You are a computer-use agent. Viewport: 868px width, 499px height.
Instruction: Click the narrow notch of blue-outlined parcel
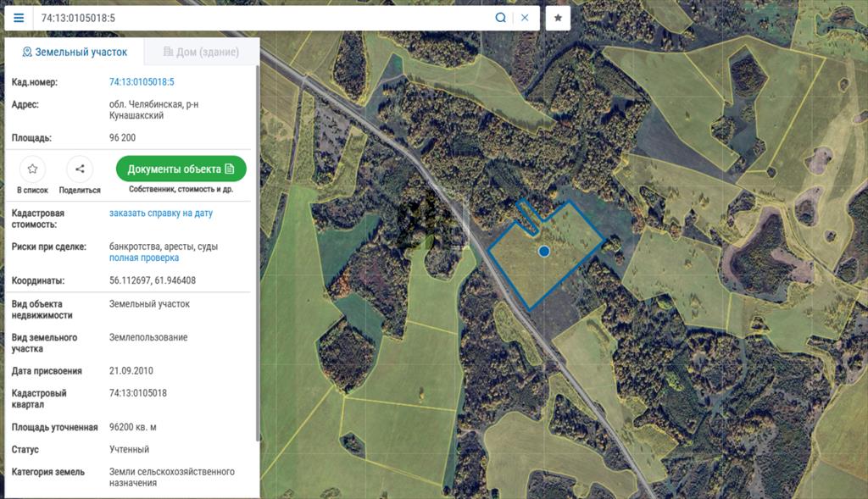tap(529, 217)
